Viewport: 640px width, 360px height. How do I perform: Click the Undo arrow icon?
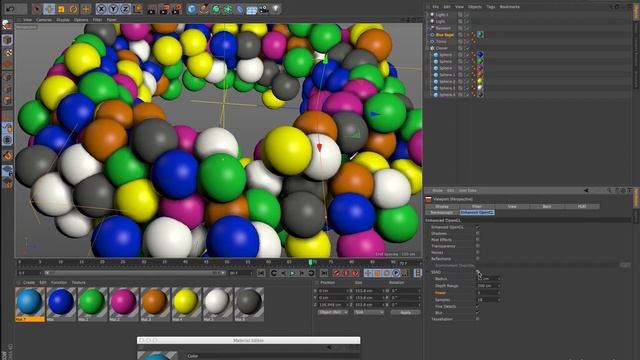(10, 9)
